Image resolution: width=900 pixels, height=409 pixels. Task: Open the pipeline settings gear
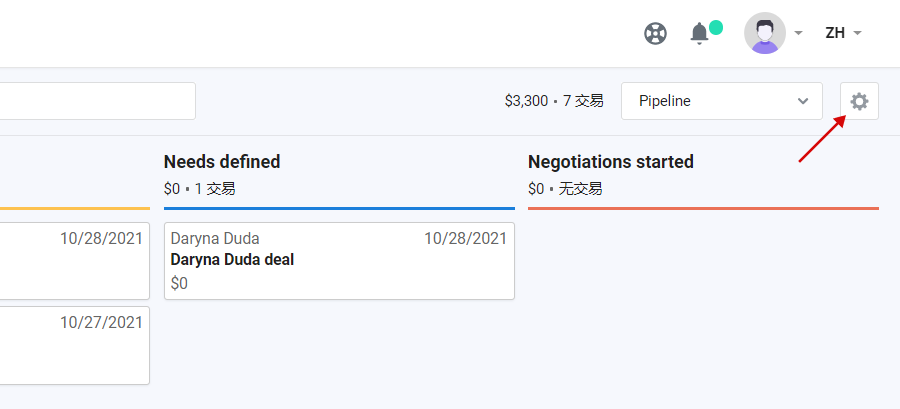859,102
